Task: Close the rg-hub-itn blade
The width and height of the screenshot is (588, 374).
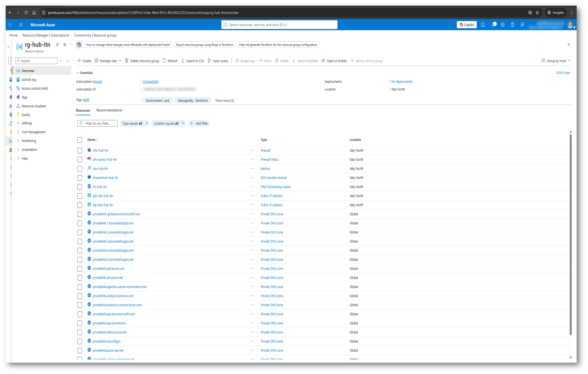Action: (569, 45)
